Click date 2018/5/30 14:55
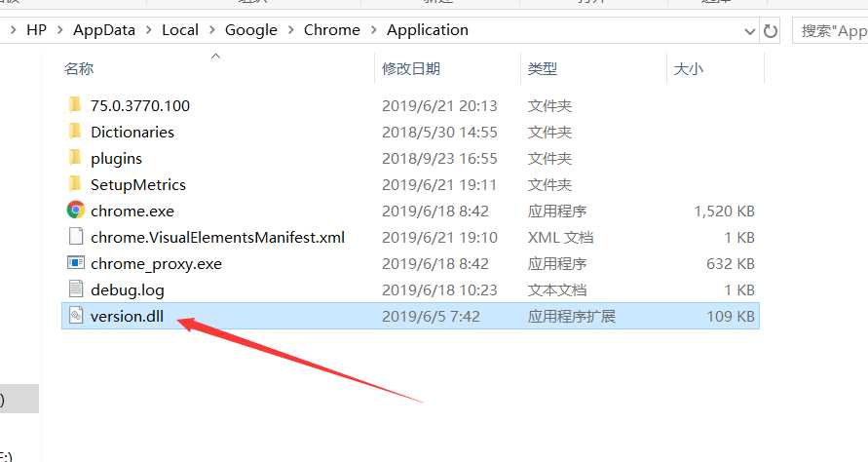Viewport: 868px width, 462px height. (439, 132)
